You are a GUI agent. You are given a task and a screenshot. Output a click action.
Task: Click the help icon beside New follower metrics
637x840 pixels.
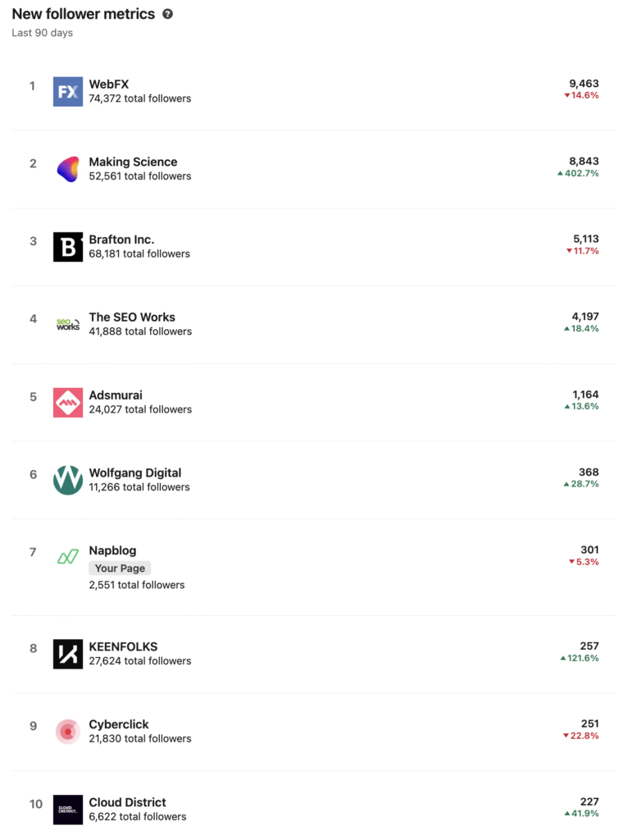click(x=168, y=14)
